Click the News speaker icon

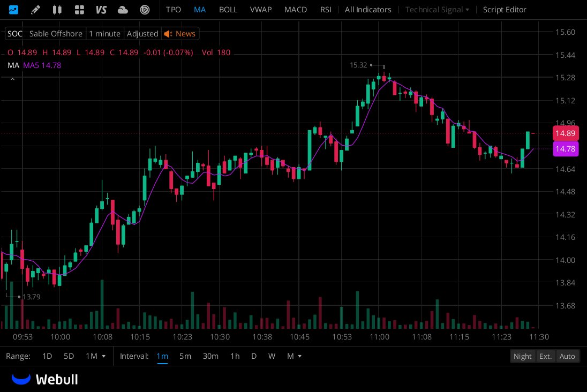point(168,34)
